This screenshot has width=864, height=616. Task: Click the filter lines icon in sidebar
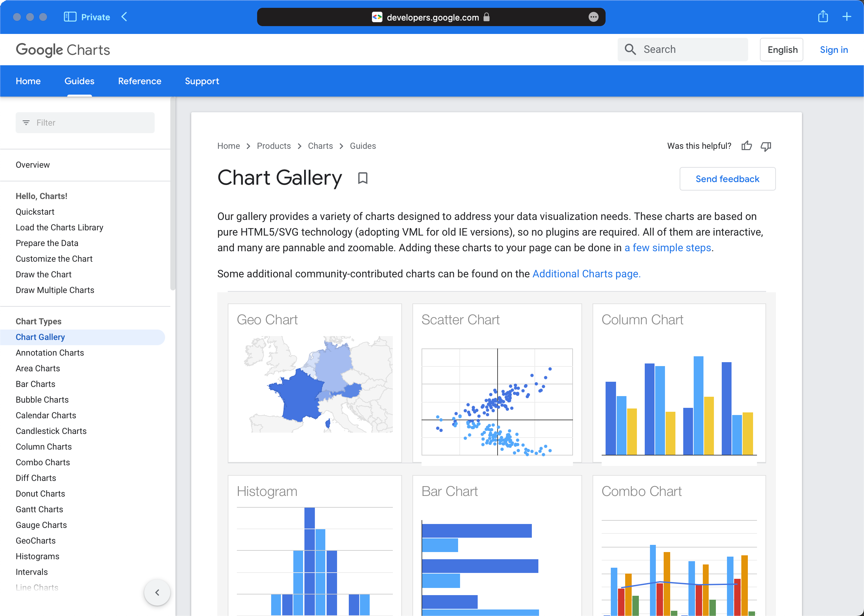(26, 123)
